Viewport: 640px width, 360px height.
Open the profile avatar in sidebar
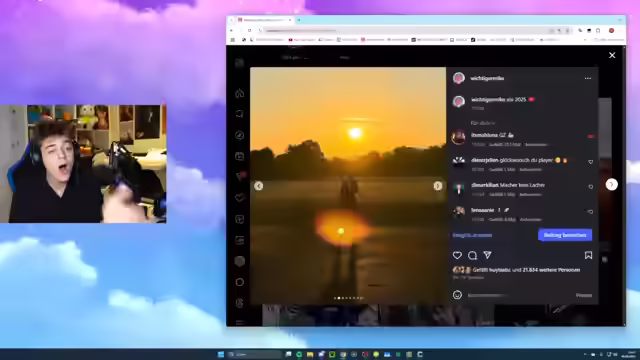click(240, 261)
